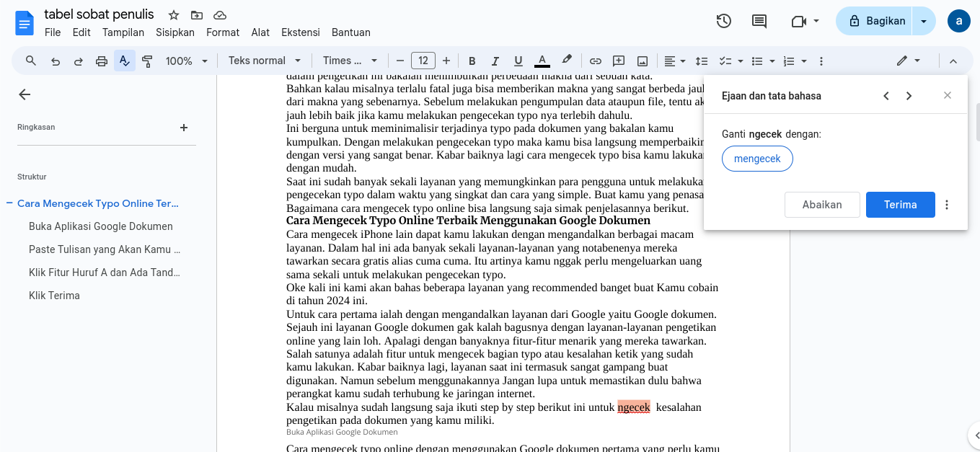Open line and paragraph spacing
Image resolution: width=980 pixels, height=452 pixels.
(x=702, y=61)
